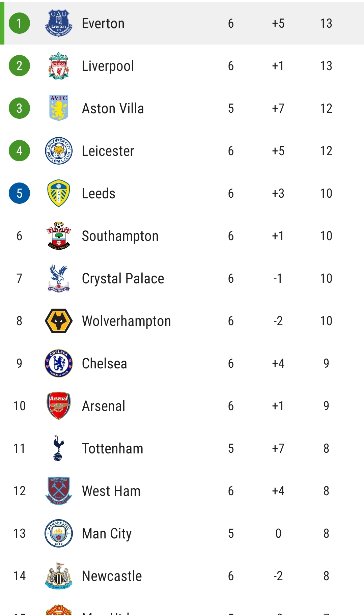
Task: Open the Leeds United badge
Action: (59, 193)
